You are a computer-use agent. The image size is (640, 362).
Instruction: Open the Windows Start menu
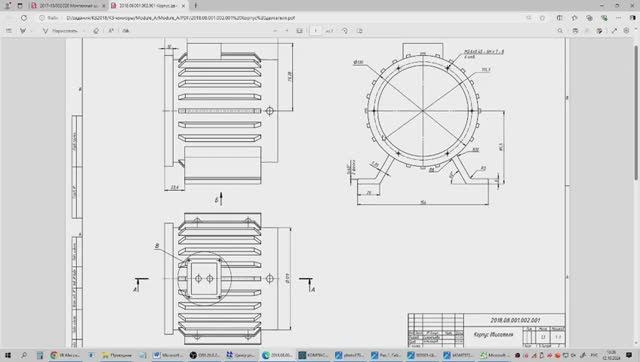tap(8, 355)
